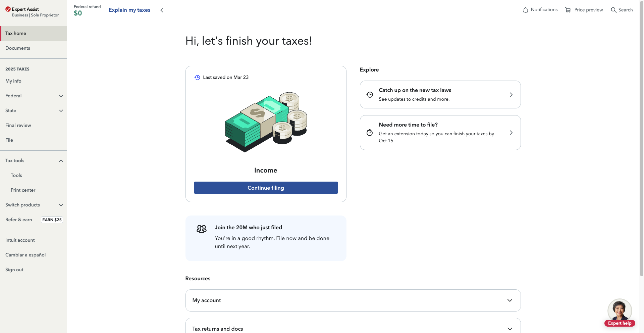
Task: Expand the Switch products menu
Action: tap(61, 205)
